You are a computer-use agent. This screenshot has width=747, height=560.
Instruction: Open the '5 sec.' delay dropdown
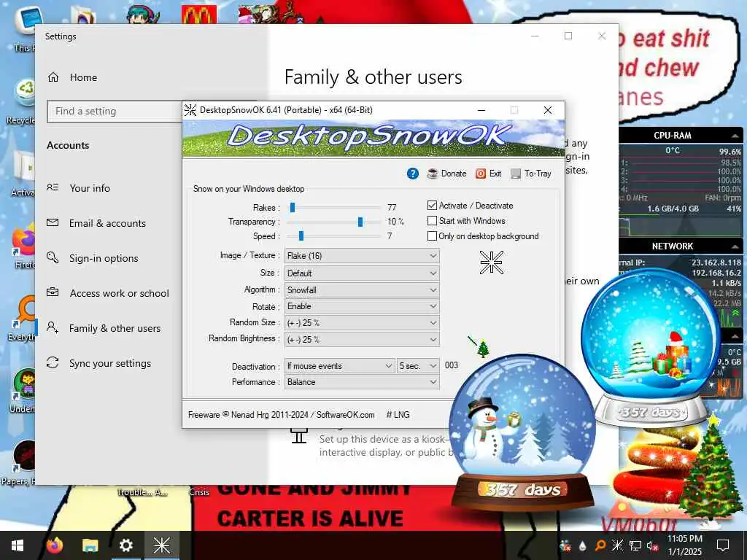(418, 366)
